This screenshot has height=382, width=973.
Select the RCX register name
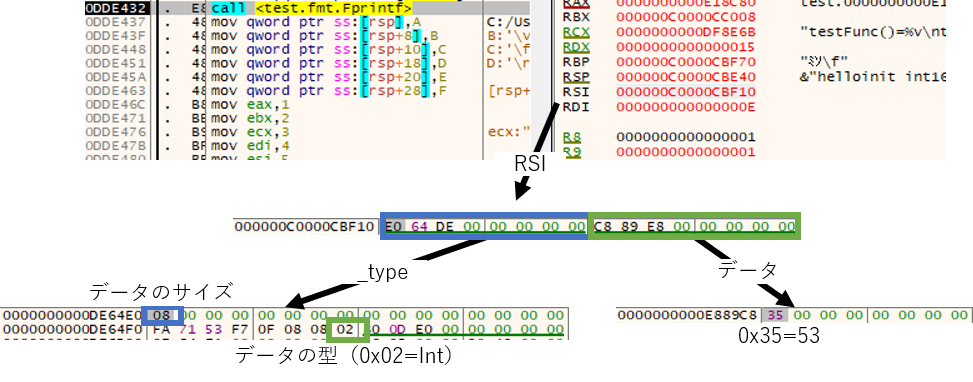(575, 31)
